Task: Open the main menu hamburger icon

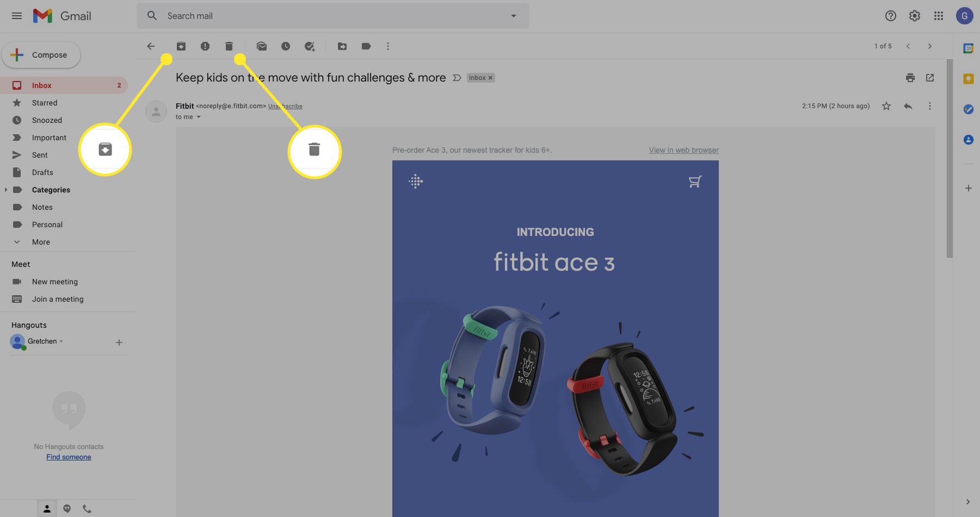Action: (17, 16)
